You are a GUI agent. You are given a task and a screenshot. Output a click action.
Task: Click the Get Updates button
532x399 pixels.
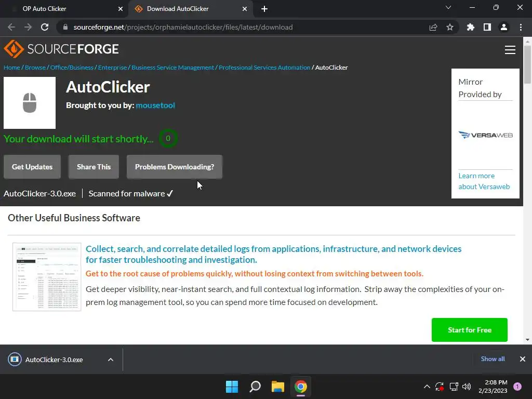[32, 167]
